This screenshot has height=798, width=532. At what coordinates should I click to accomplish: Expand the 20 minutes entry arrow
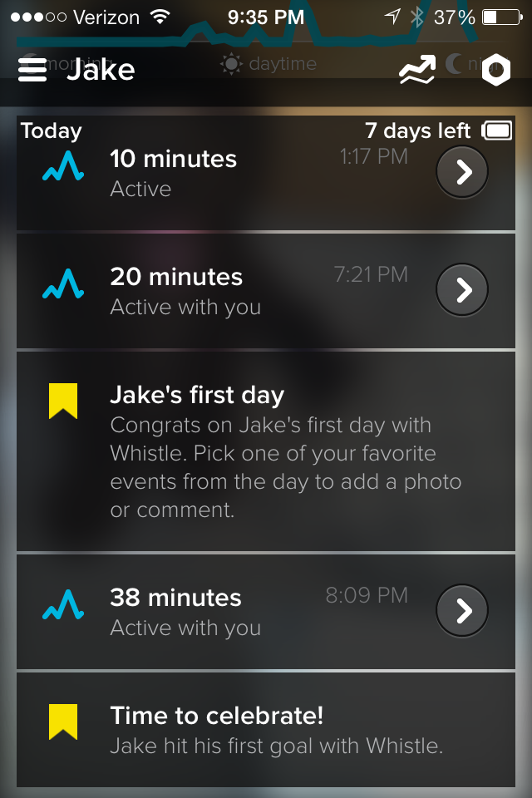pos(462,289)
